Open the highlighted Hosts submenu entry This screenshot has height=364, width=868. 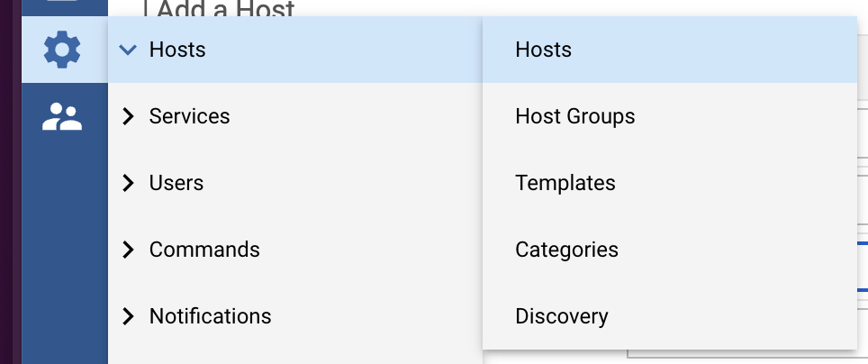pos(543,50)
